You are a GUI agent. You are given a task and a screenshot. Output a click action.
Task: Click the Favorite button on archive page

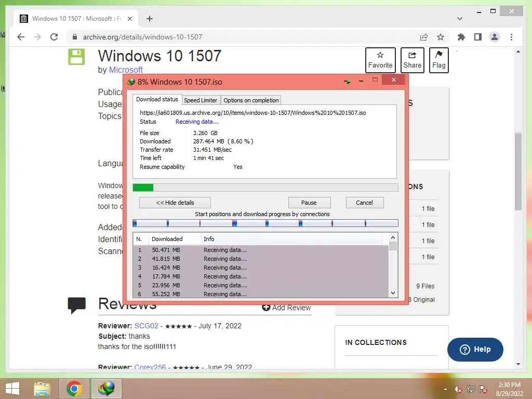[380, 60]
